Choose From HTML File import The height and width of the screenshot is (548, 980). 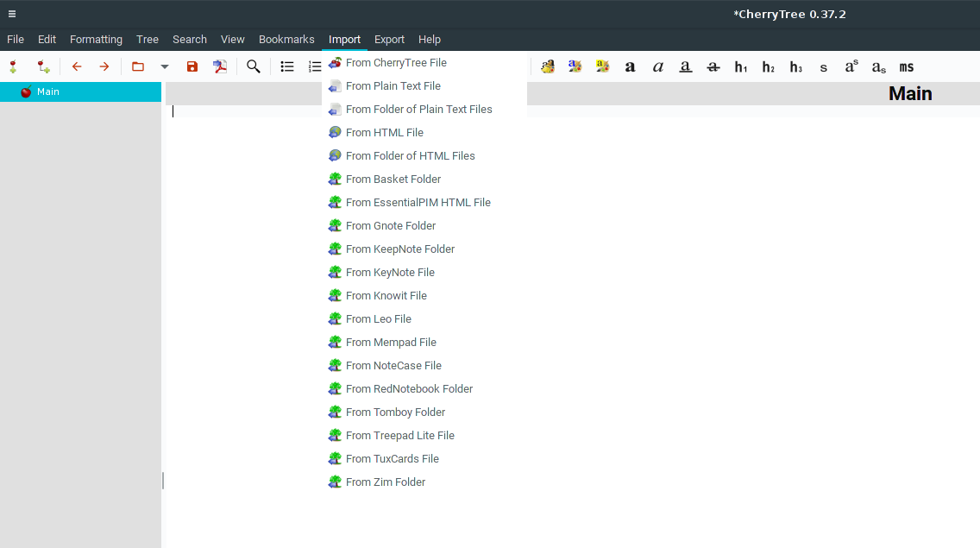click(424, 133)
